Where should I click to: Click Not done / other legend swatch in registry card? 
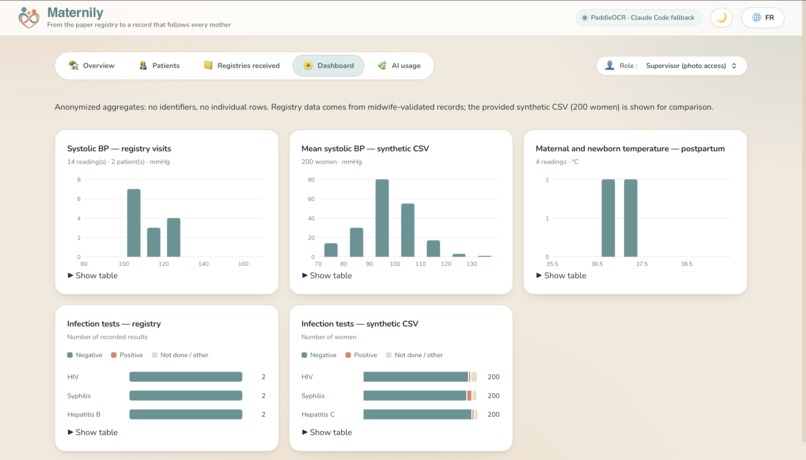pyautogui.click(x=154, y=355)
